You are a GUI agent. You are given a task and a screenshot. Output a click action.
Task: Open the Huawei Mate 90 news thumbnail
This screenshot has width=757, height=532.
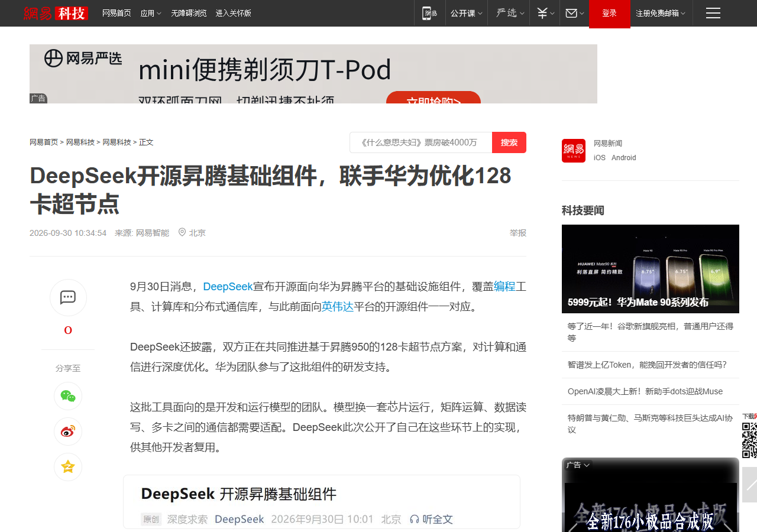coord(651,269)
